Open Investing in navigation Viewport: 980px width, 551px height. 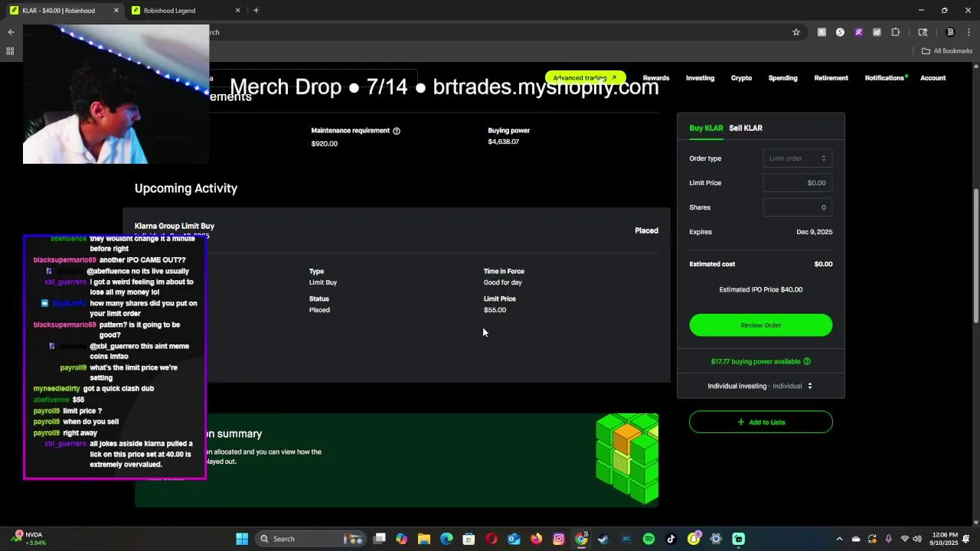[x=700, y=78]
